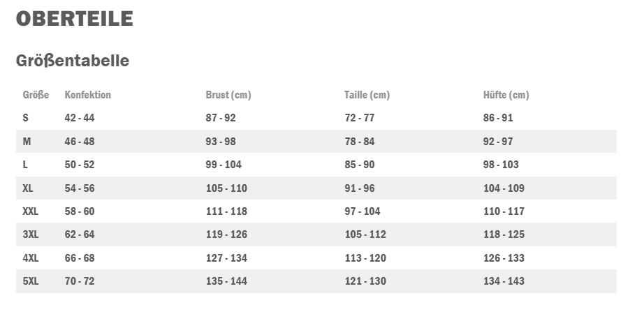Select the XL size row label

pyautogui.click(x=28, y=188)
